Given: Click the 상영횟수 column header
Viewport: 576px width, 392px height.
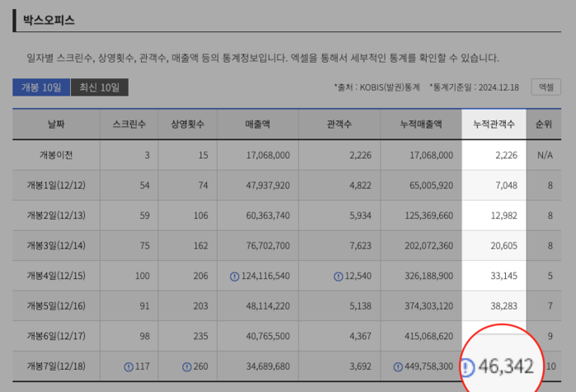Looking at the screenshot, I should 188,124.
